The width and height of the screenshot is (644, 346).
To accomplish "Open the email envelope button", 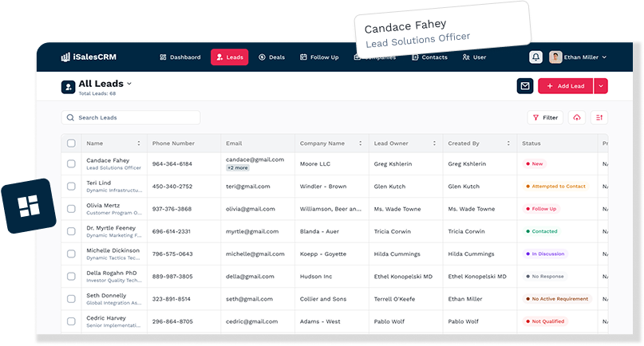I will pyautogui.click(x=525, y=86).
